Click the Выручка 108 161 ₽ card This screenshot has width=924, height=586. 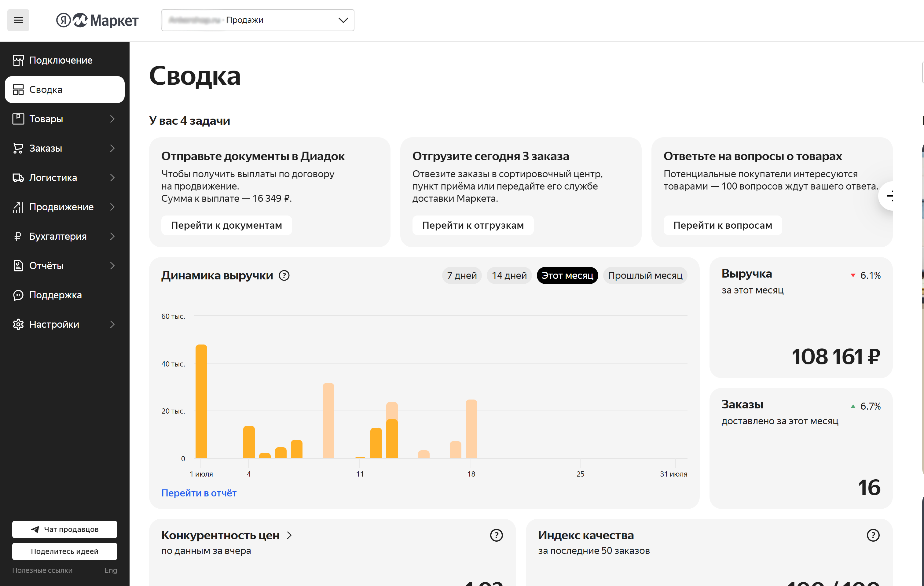pos(801,318)
